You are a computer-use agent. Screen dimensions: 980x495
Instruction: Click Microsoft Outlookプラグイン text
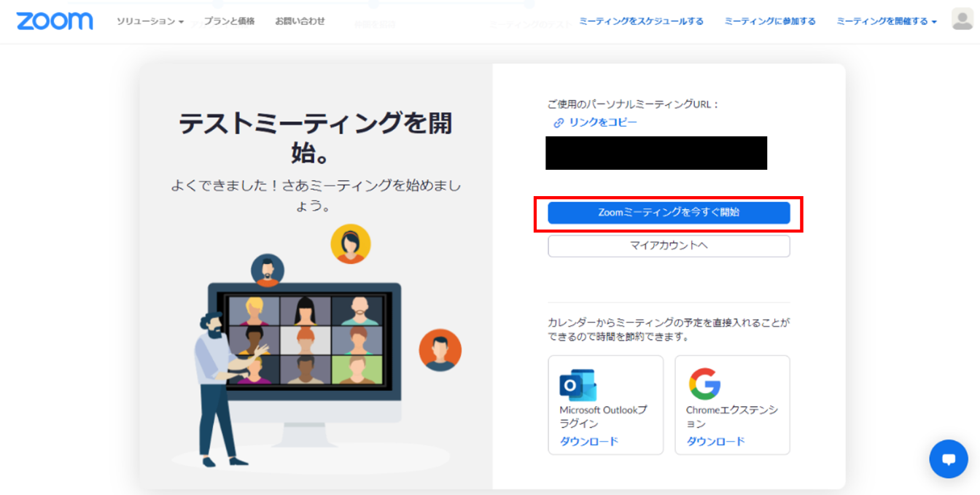tap(603, 416)
